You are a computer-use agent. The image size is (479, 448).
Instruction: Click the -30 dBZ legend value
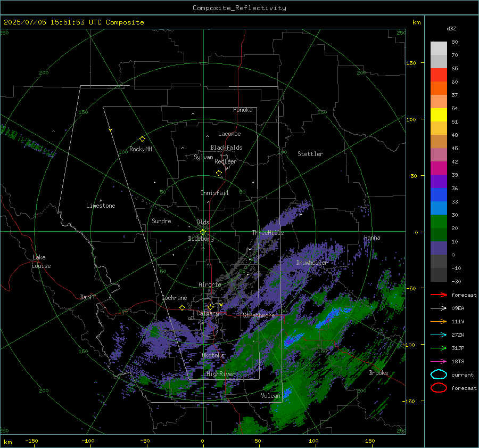point(457,281)
